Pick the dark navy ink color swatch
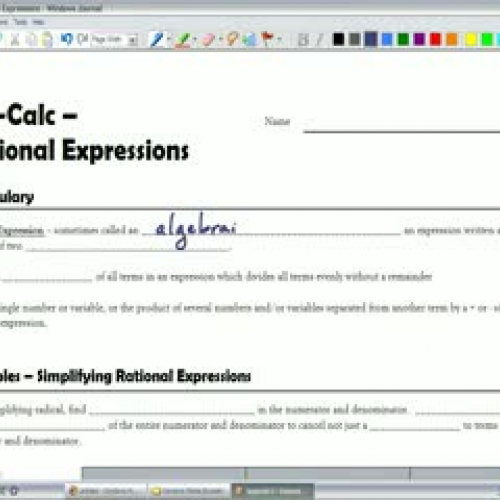This screenshot has width=500, height=500. (371, 39)
